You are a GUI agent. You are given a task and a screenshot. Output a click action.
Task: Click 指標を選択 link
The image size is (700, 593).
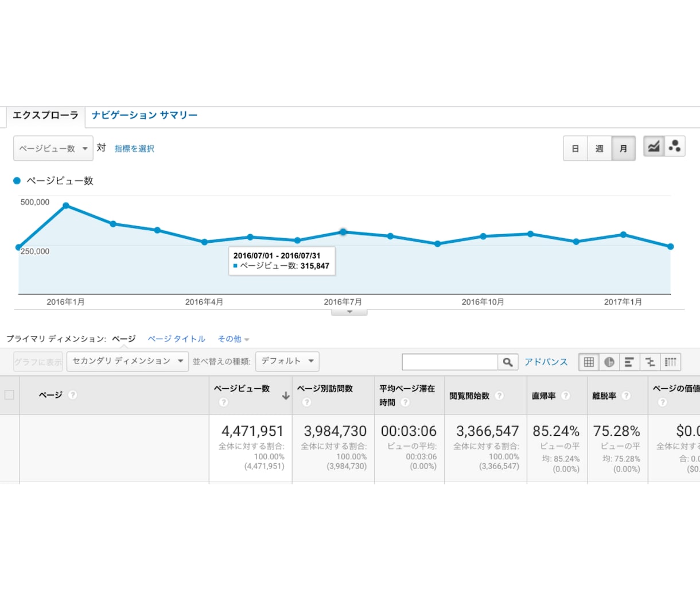pyautogui.click(x=134, y=149)
